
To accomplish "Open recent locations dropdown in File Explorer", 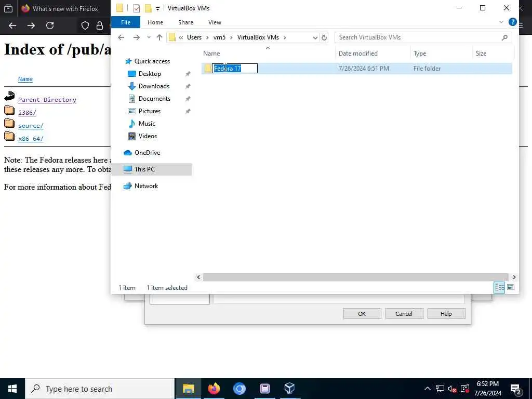I will pyautogui.click(x=149, y=37).
